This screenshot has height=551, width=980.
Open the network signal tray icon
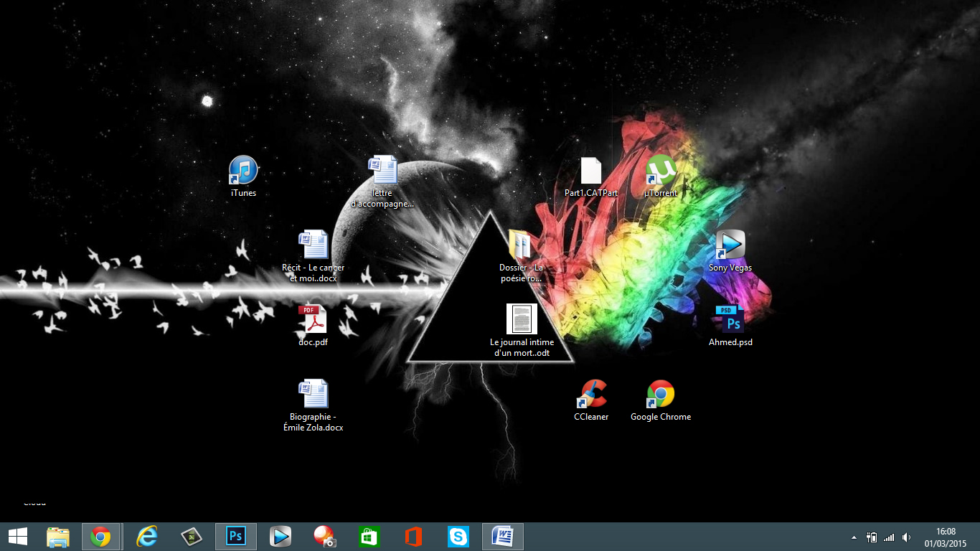click(x=889, y=537)
